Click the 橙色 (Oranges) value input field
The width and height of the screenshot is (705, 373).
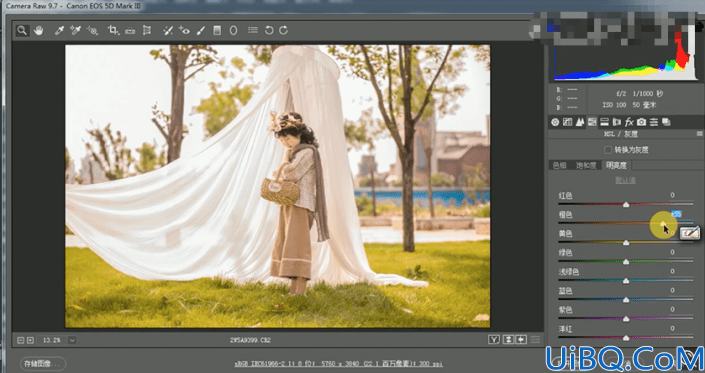coord(675,214)
